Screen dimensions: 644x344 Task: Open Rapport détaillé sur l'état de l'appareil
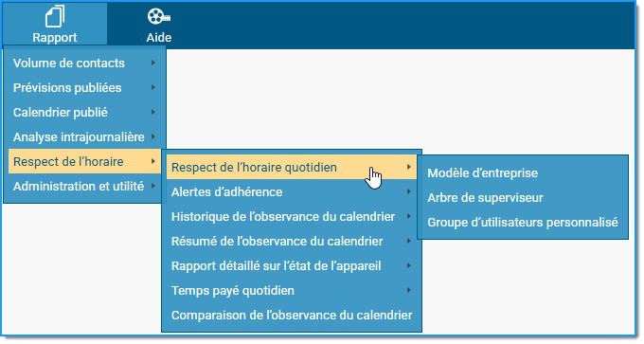pyautogui.click(x=291, y=266)
